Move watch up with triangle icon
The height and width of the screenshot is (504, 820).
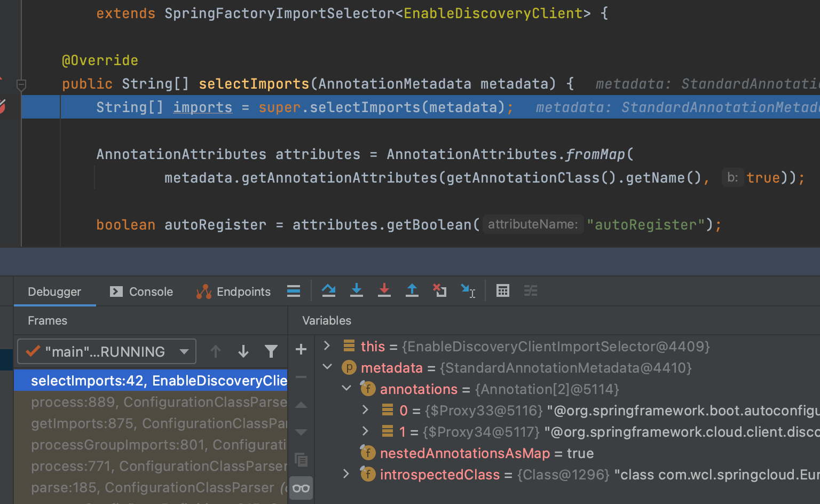[301, 405]
